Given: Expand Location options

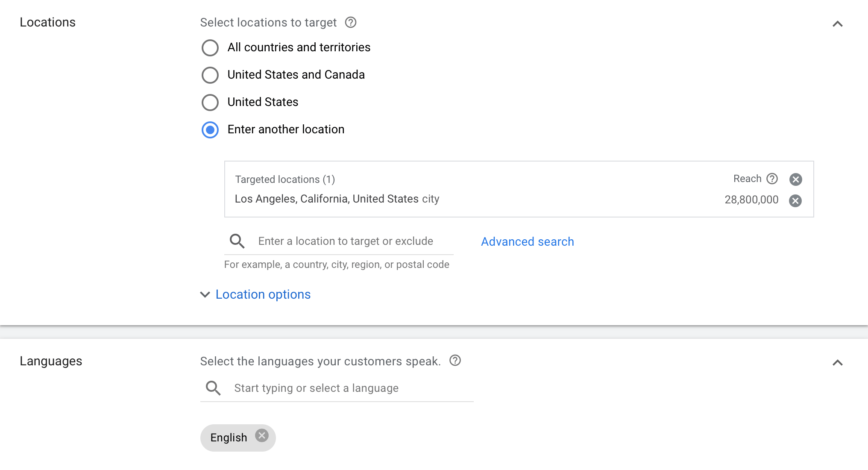Looking at the screenshot, I should tap(205, 294).
